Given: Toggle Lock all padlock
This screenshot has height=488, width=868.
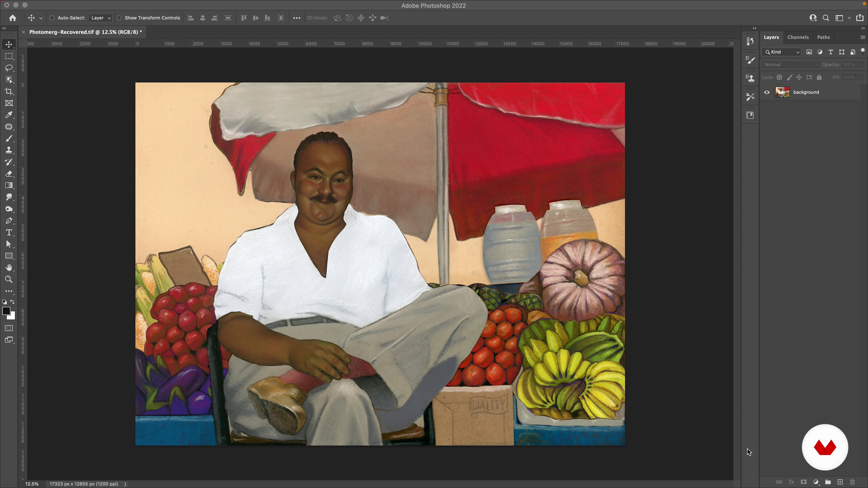Looking at the screenshot, I should pos(819,77).
